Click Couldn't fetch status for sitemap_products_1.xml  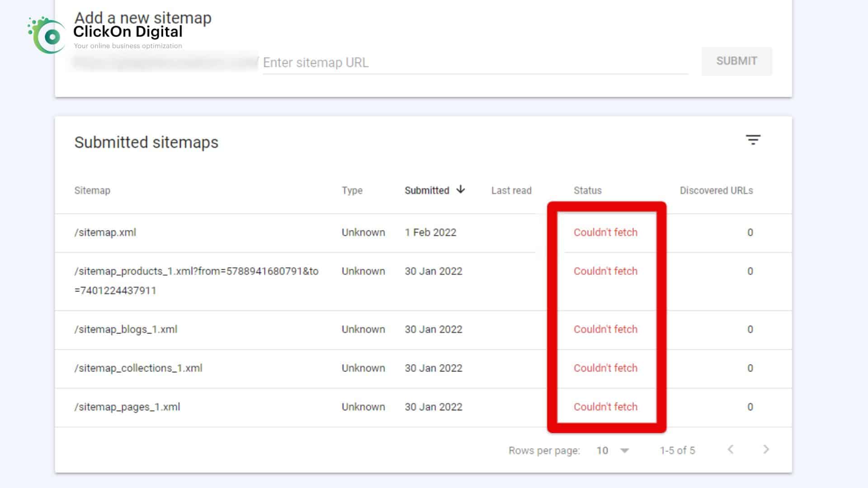(x=605, y=271)
